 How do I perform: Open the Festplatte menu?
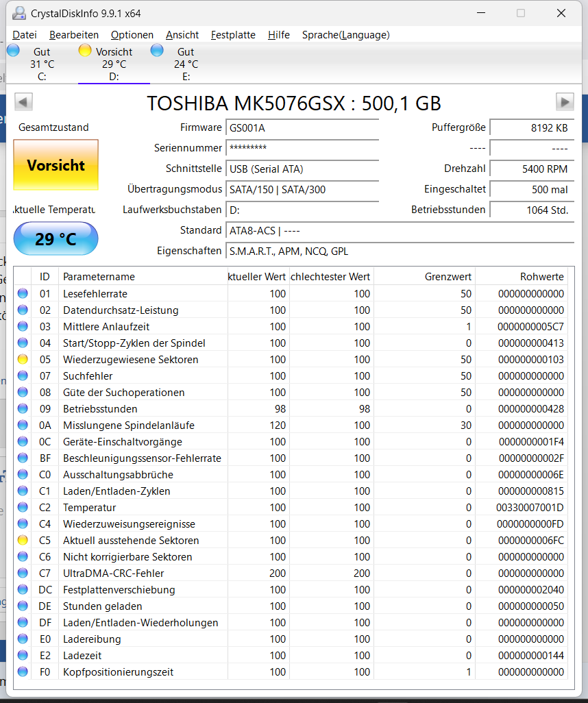click(x=233, y=35)
